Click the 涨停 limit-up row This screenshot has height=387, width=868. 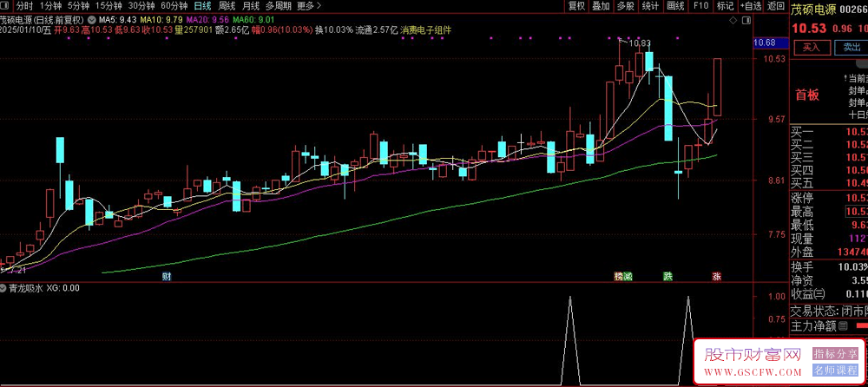pos(829,198)
